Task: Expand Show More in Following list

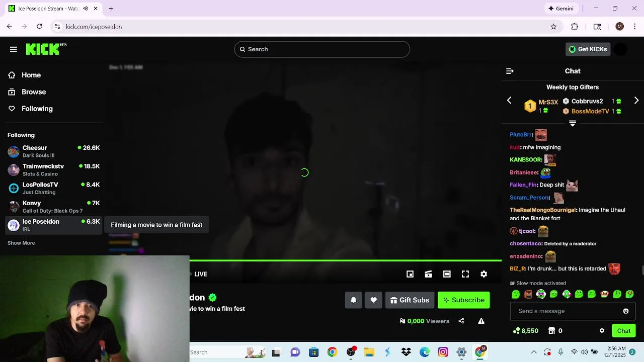Action: click(x=21, y=243)
